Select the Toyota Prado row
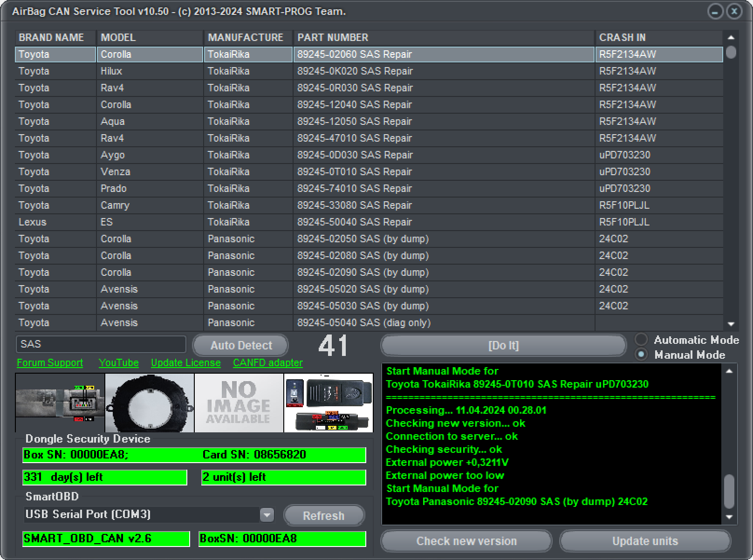 tap(369, 188)
